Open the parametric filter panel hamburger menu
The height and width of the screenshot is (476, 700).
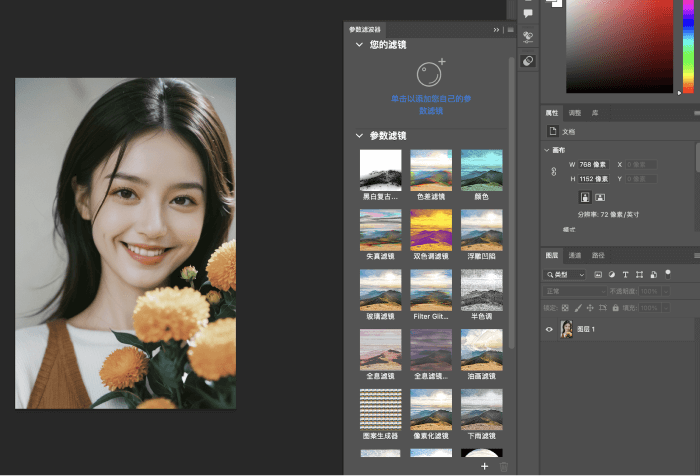(511, 30)
